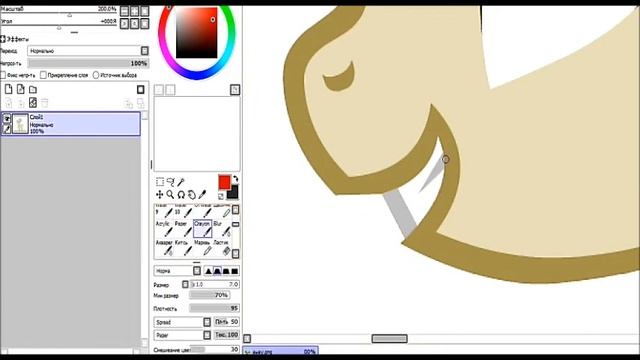Click the Плть 50 intensity field
This screenshot has width=640, height=360.
tap(227, 322)
